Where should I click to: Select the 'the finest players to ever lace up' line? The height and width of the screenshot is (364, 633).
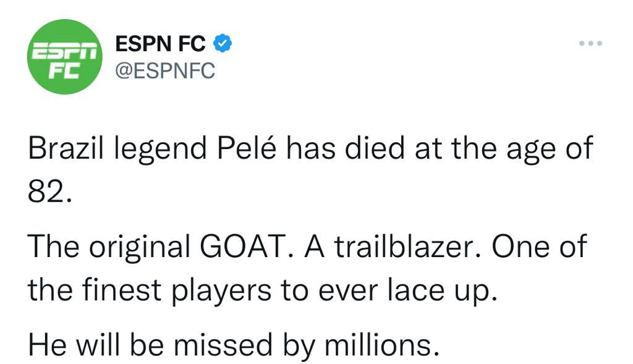click(262, 290)
